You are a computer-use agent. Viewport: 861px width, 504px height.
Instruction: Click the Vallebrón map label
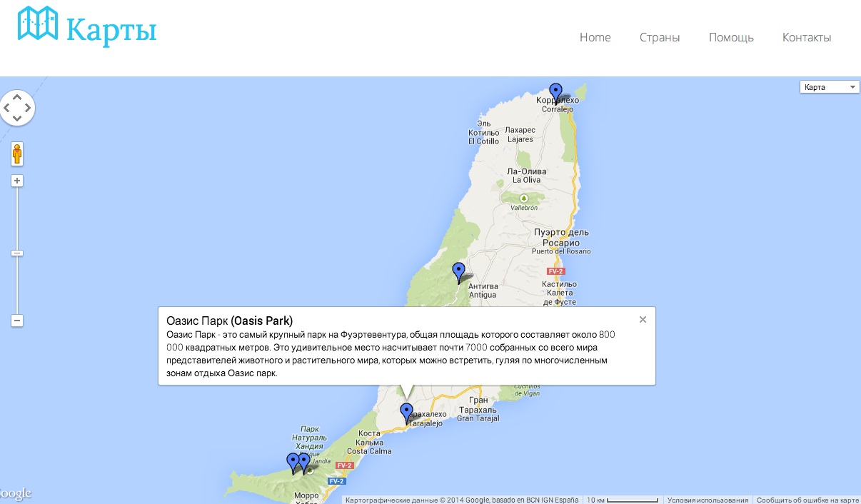pyautogui.click(x=524, y=208)
